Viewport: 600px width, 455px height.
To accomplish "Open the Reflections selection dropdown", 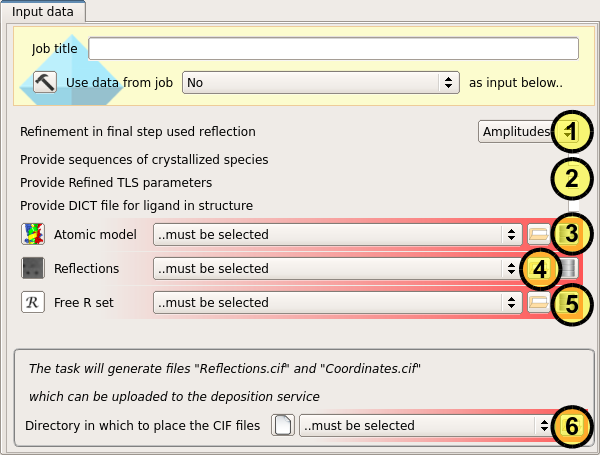I will pos(336,268).
